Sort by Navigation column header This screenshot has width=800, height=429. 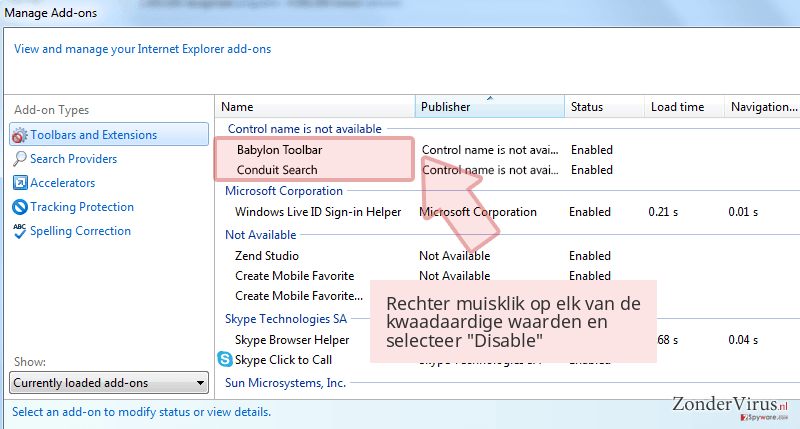[763, 107]
